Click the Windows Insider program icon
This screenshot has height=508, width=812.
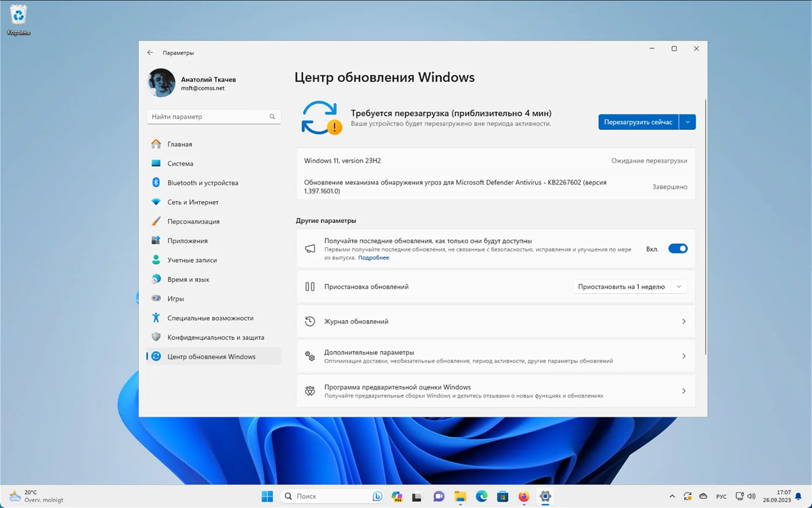(310, 391)
